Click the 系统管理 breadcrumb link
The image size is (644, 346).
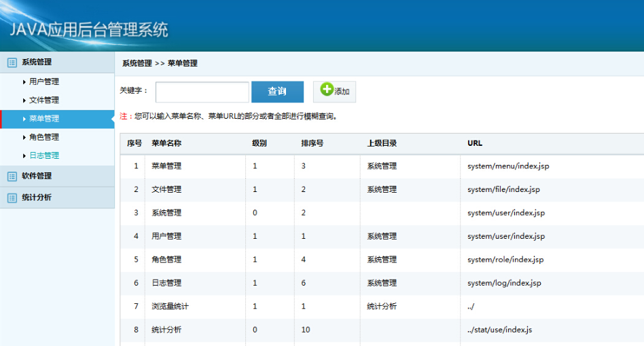pyautogui.click(x=137, y=63)
